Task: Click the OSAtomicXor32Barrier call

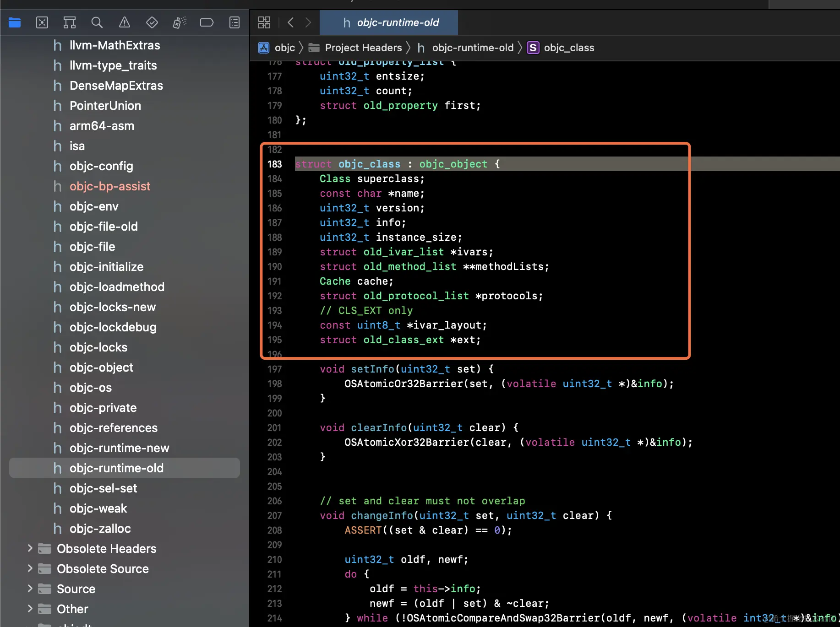Action: pyautogui.click(x=407, y=442)
